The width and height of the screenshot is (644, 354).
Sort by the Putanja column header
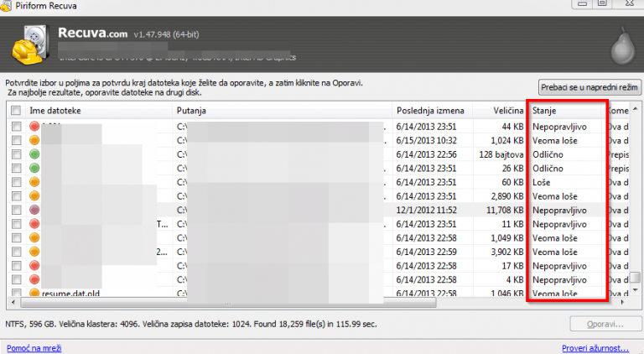282,111
